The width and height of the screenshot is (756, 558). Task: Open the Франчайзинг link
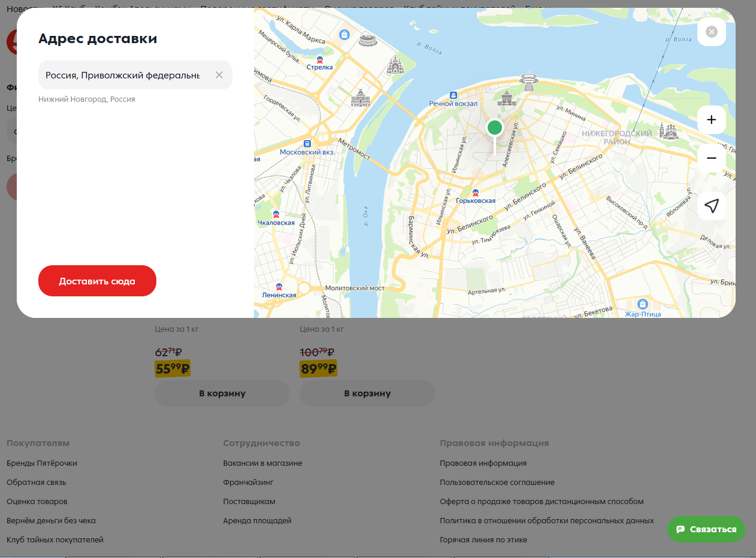249,483
